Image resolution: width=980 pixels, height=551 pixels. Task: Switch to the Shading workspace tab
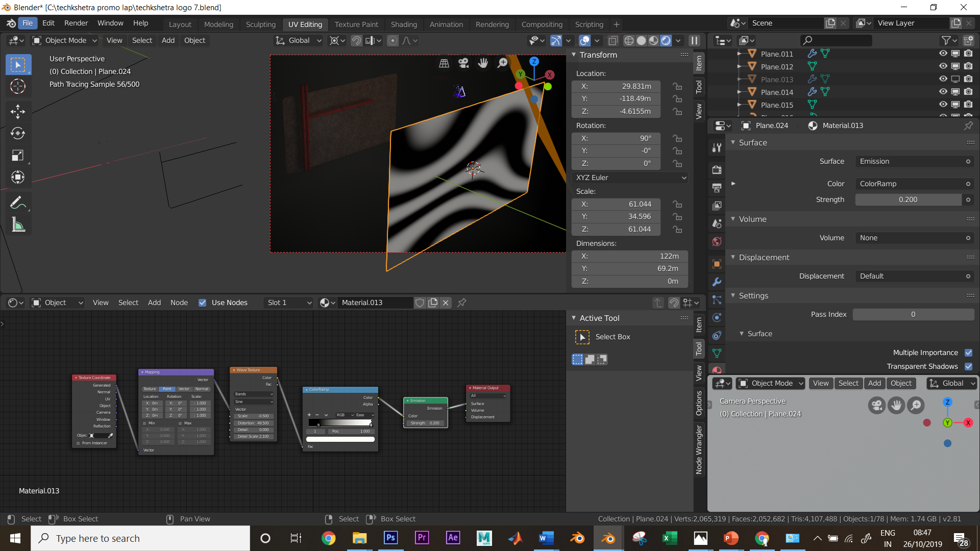(404, 24)
